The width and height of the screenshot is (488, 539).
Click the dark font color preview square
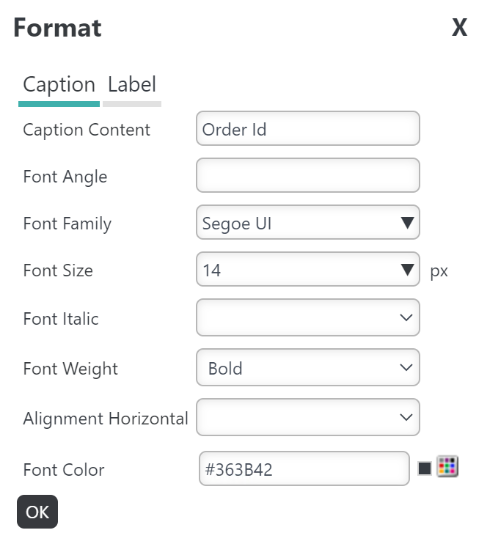[x=424, y=468]
